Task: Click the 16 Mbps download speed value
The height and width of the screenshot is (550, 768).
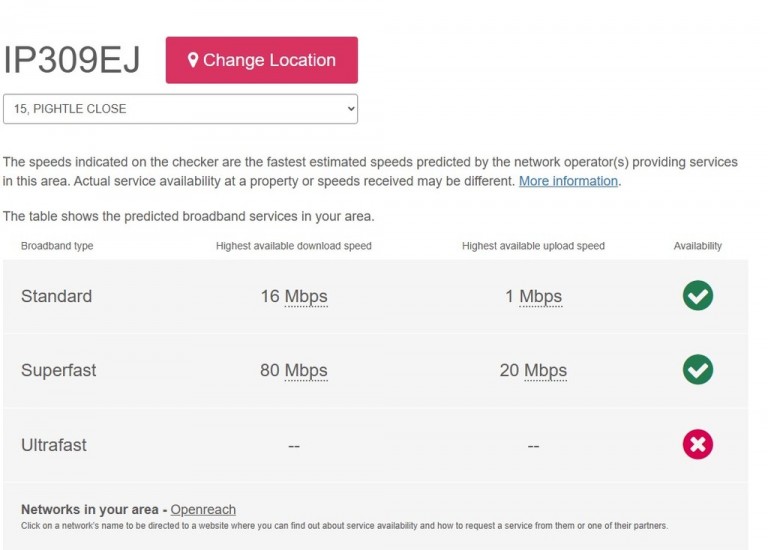Action: 294,296
